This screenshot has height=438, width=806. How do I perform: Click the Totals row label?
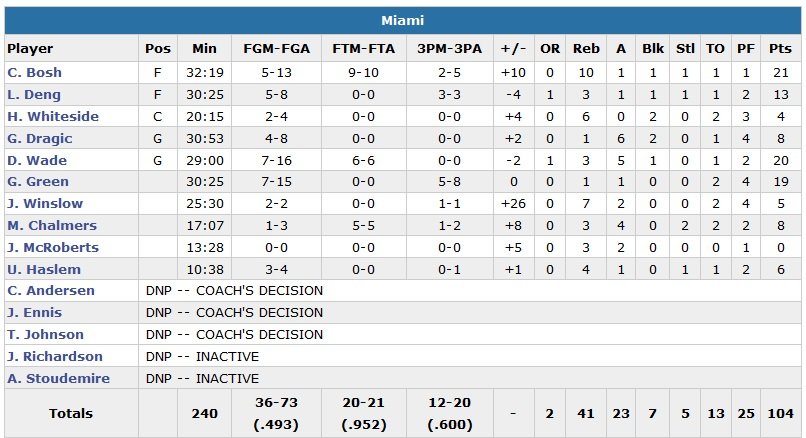(71, 413)
